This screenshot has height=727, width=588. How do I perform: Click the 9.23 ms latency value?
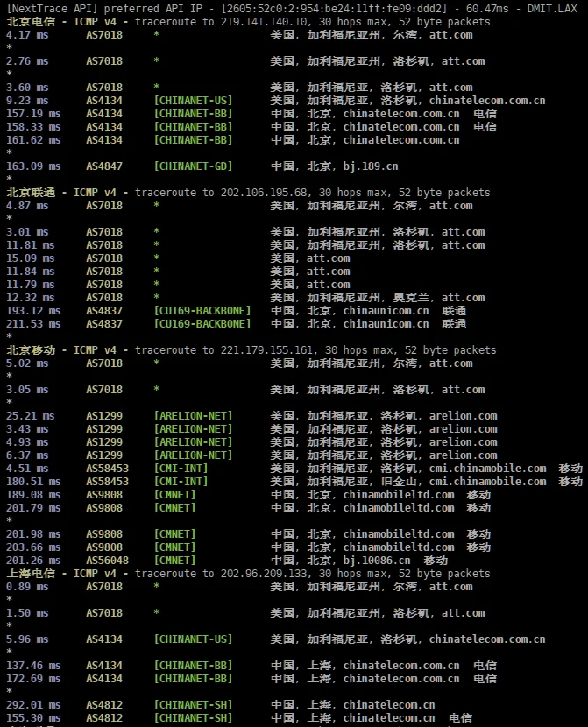27,101
